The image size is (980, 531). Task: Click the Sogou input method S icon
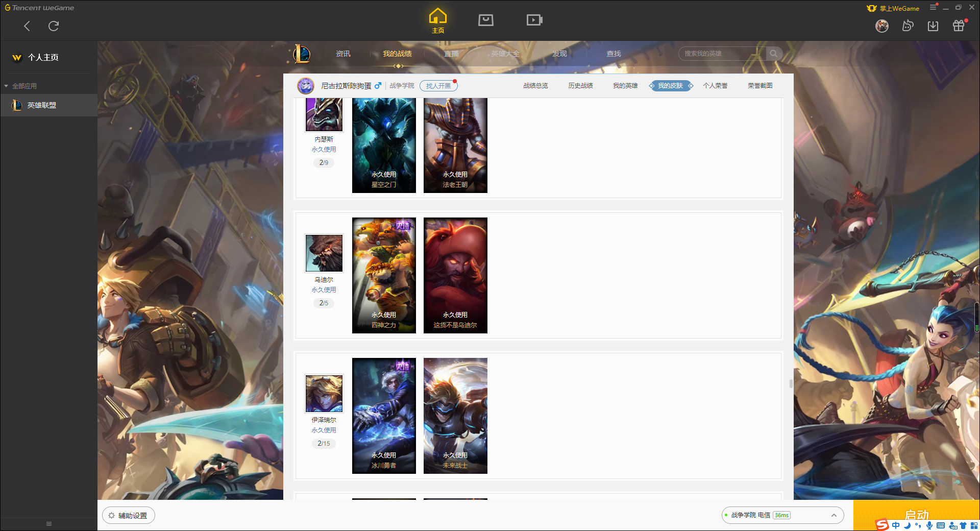coord(882,525)
